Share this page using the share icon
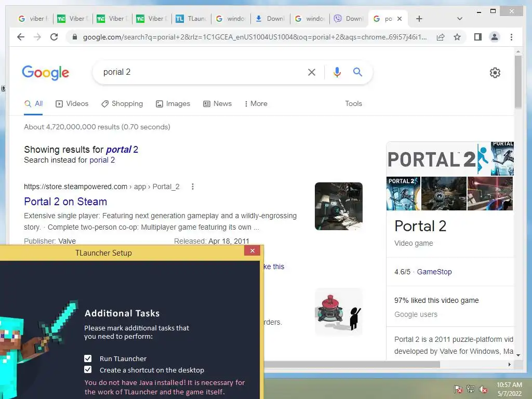Screen dimensions: 532x399 coord(441,37)
